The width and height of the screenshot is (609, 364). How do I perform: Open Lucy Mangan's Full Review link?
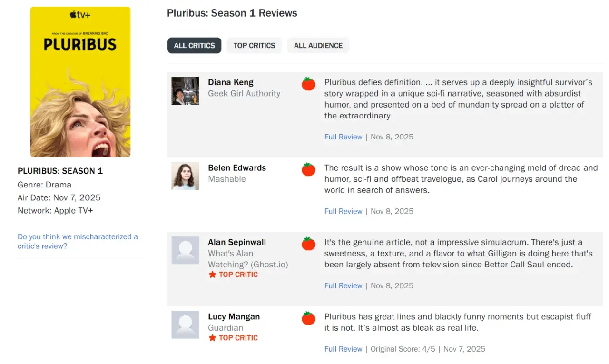coord(343,349)
